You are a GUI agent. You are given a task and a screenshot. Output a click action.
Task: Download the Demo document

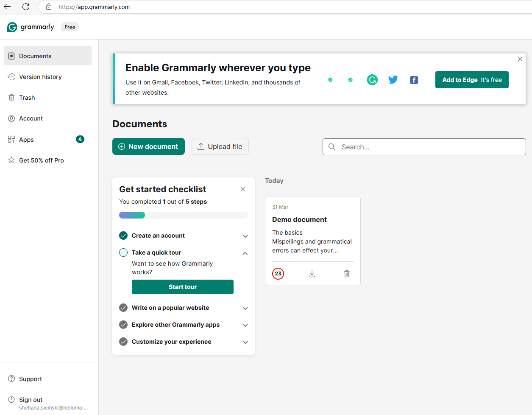tap(312, 274)
